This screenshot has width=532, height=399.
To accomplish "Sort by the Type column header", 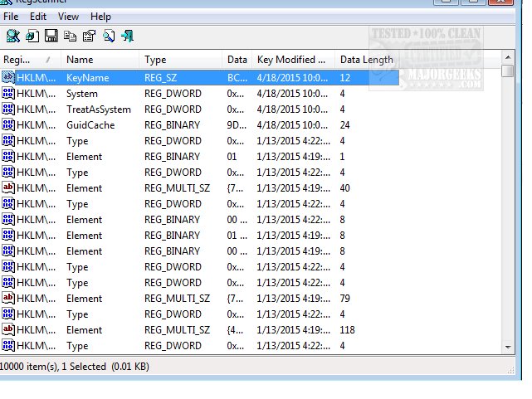I will point(180,60).
